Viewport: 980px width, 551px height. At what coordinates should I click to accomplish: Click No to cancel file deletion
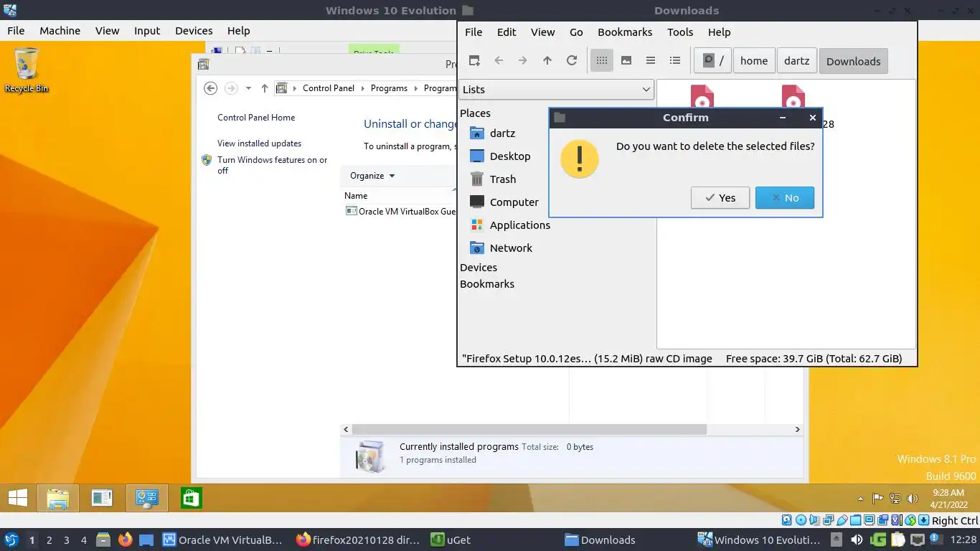[x=785, y=198]
